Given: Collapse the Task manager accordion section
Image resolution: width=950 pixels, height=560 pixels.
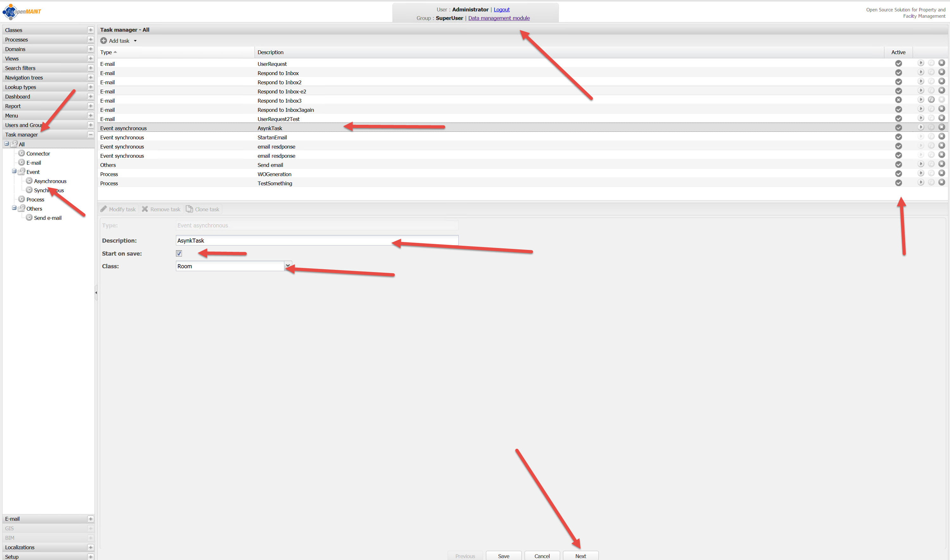Looking at the screenshot, I should pyautogui.click(x=91, y=135).
